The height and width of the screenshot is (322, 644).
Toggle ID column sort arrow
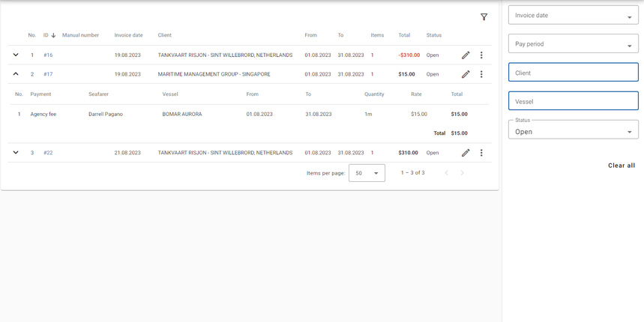(x=53, y=35)
